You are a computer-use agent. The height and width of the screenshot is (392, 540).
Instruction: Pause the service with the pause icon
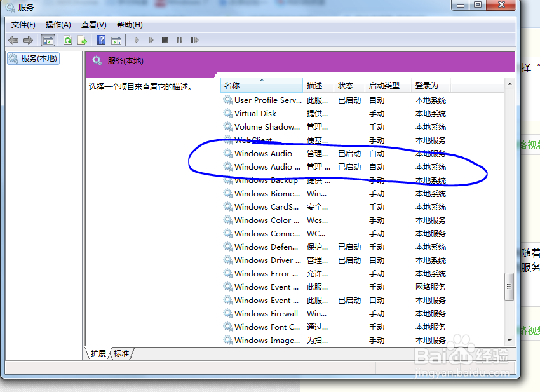click(x=180, y=40)
